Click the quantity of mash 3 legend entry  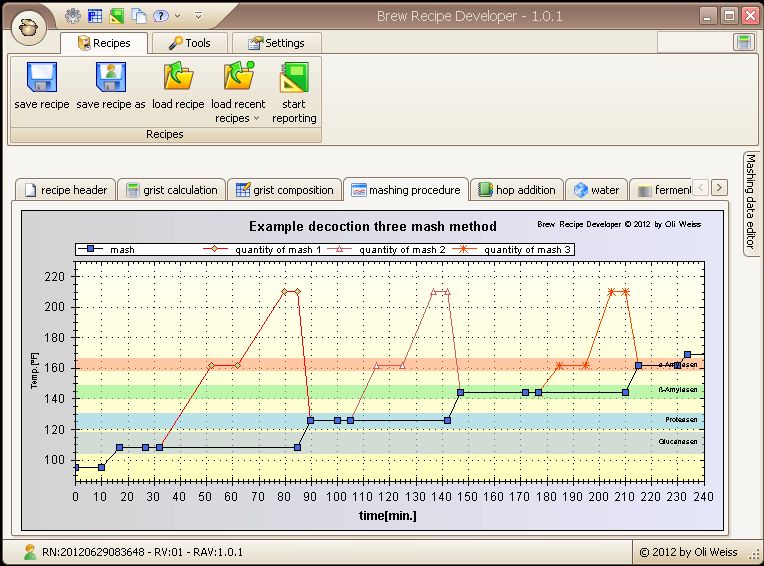click(512, 249)
